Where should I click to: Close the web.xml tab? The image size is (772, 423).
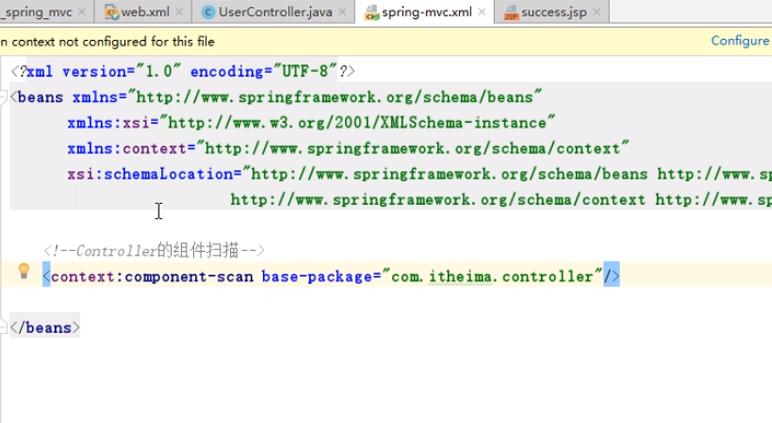pos(179,12)
